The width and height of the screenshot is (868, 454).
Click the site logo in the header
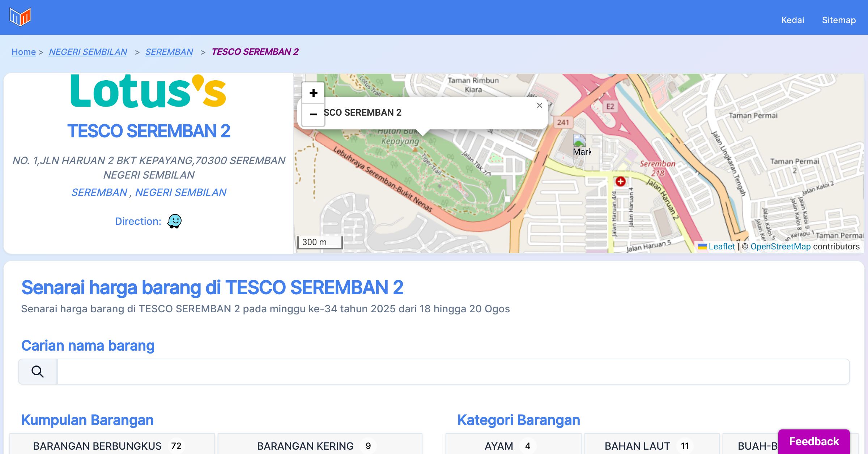pos(20,17)
